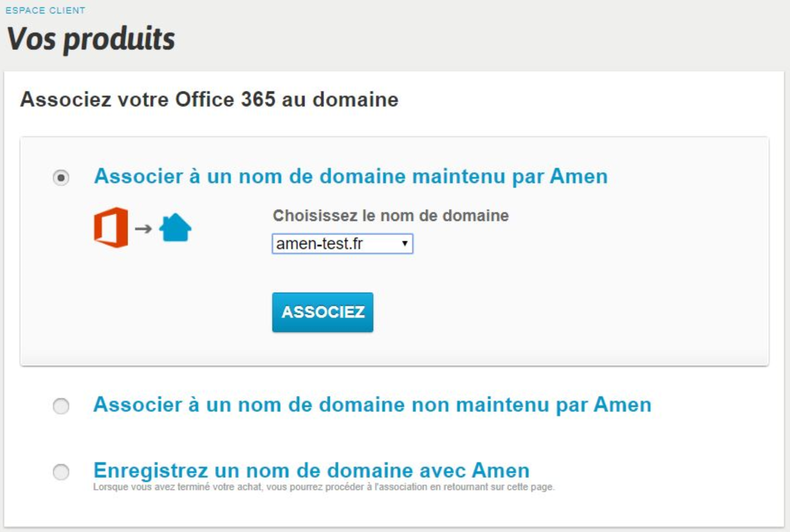Choose the 'Enregistrez un nom de domaine' radio button
Screen dimensions: 790x532
click(61, 473)
